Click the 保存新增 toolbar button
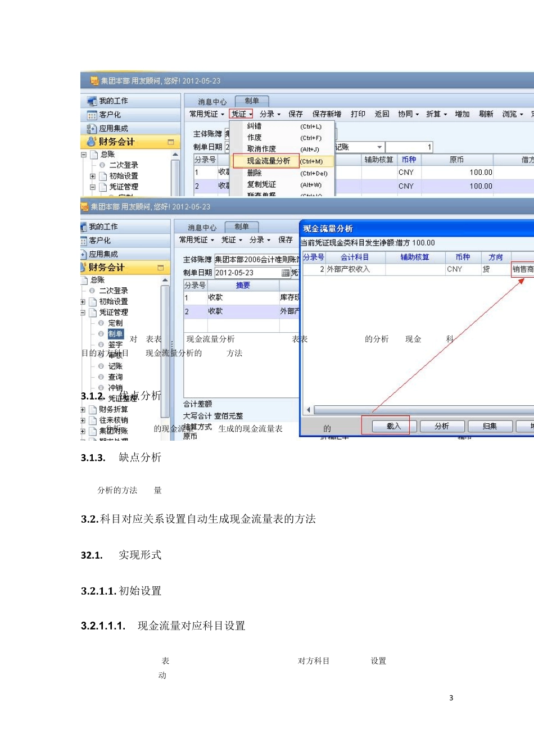 pyautogui.click(x=327, y=114)
